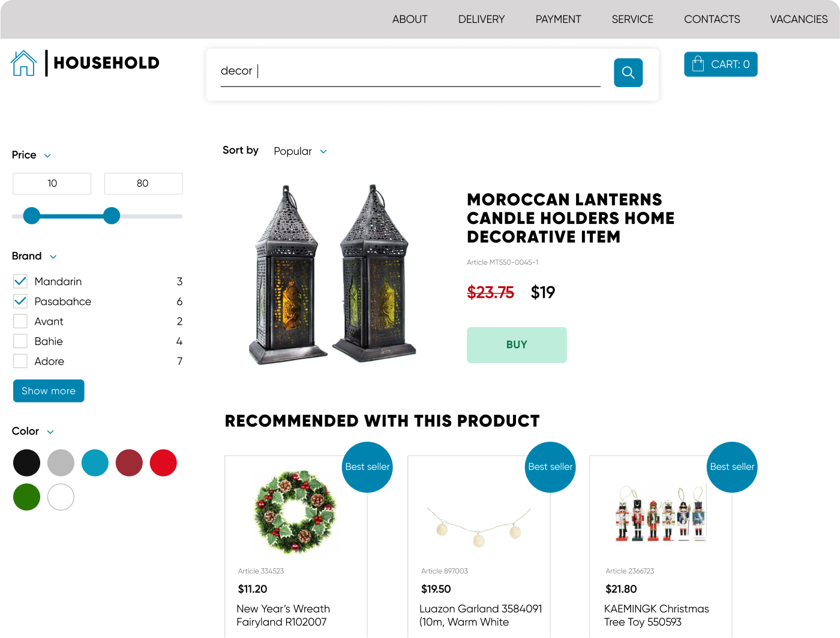Image resolution: width=840 pixels, height=638 pixels.
Task: Click the Best seller badge on Luazon Garland
Action: pos(550,467)
